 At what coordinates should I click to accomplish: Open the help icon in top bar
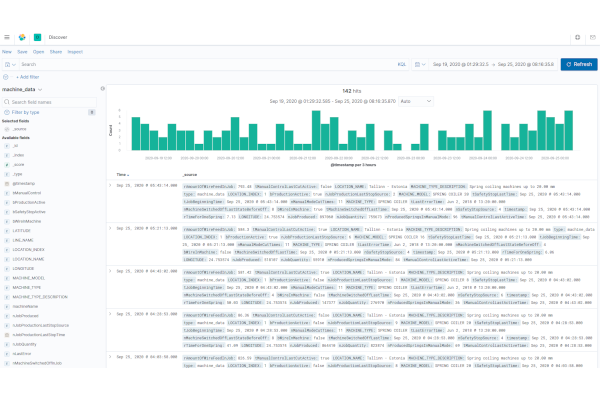coord(577,37)
